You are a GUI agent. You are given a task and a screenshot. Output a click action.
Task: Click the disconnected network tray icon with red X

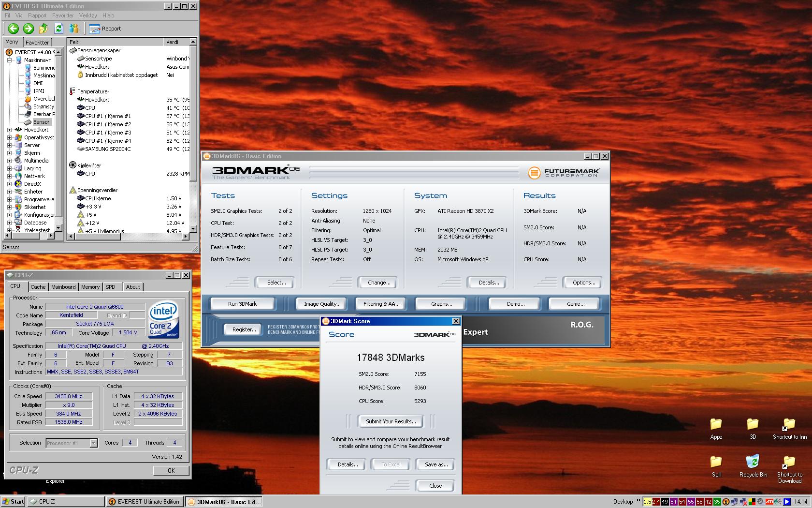tap(743, 502)
